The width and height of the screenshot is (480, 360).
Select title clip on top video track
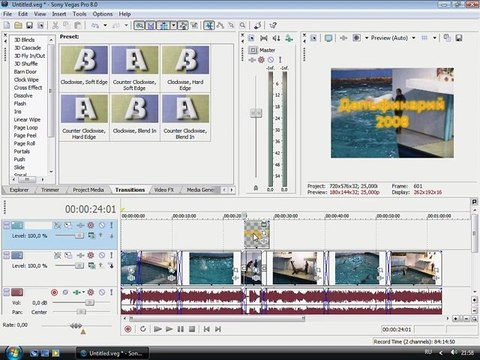[x=257, y=234]
